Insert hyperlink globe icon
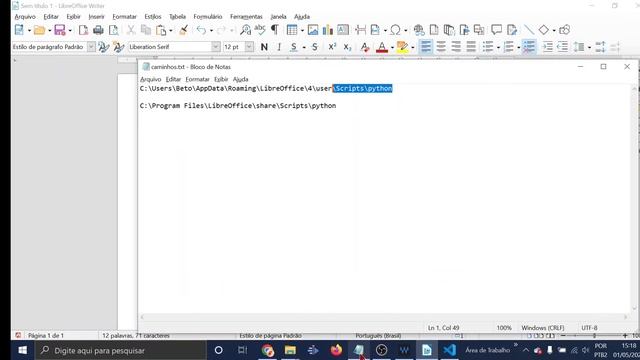 (x=419, y=30)
